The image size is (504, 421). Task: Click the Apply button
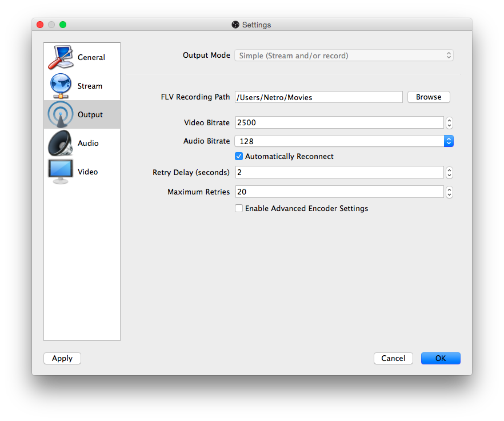pyautogui.click(x=62, y=358)
